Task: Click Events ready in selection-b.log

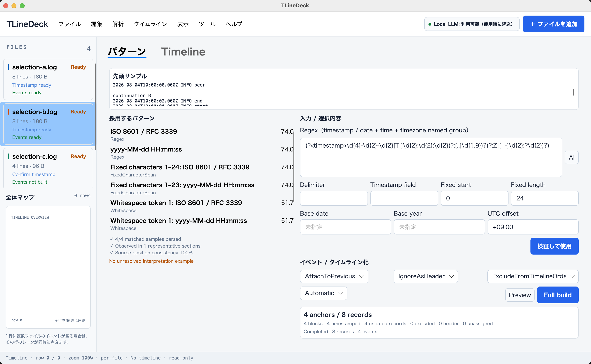Action: pyautogui.click(x=27, y=137)
